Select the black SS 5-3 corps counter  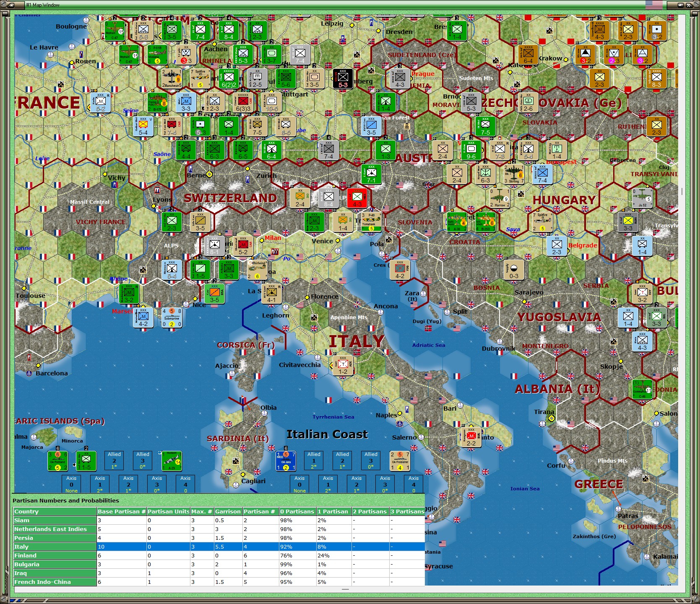[x=343, y=78]
